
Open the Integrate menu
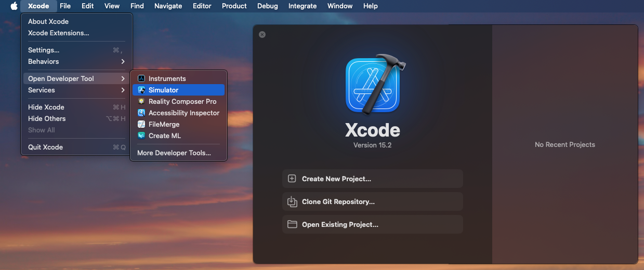point(303,6)
